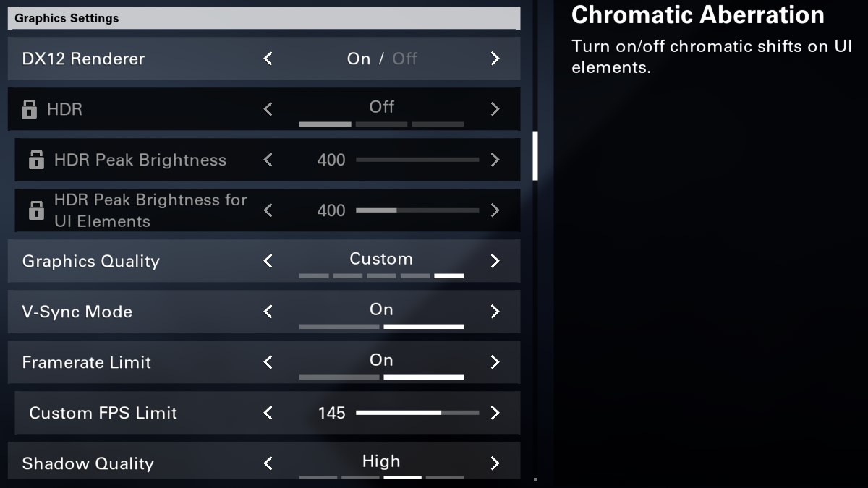This screenshot has width=868, height=488.
Task: Click the left arrow on V-Sync Mode
Action: [268, 312]
